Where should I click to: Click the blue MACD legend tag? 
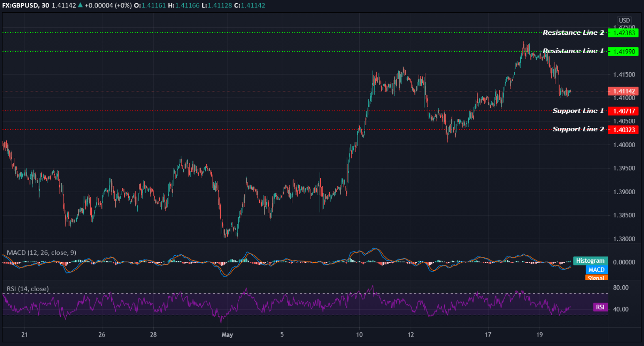click(x=597, y=270)
